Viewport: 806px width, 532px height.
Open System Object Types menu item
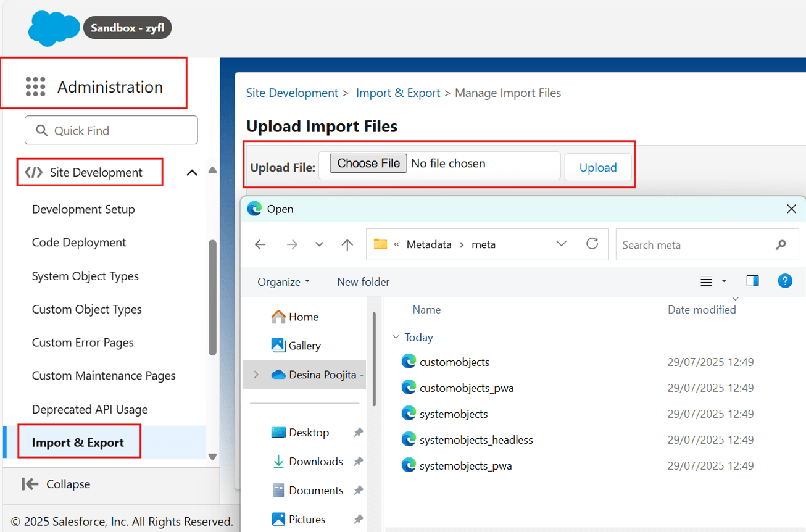(85, 276)
